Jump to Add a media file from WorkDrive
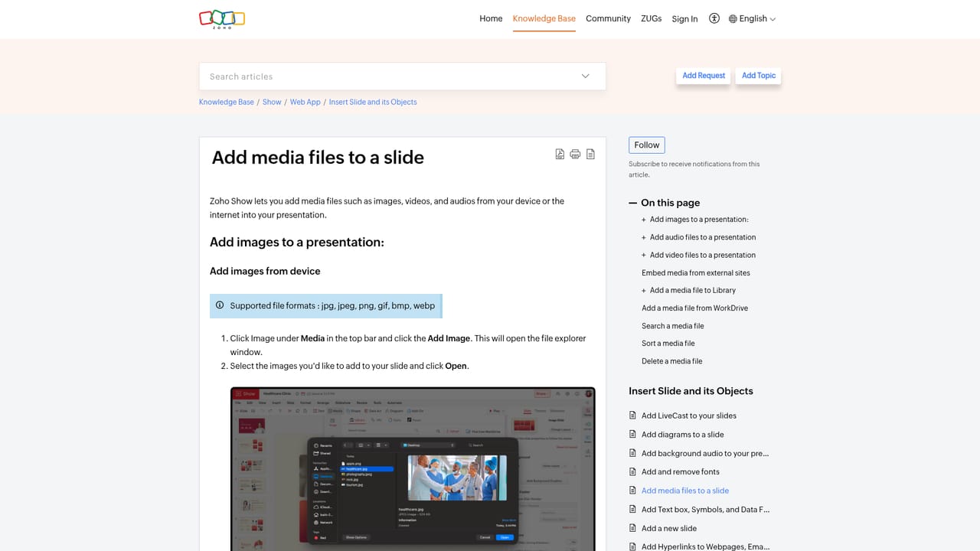Image resolution: width=980 pixels, height=551 pixels. 695,308
